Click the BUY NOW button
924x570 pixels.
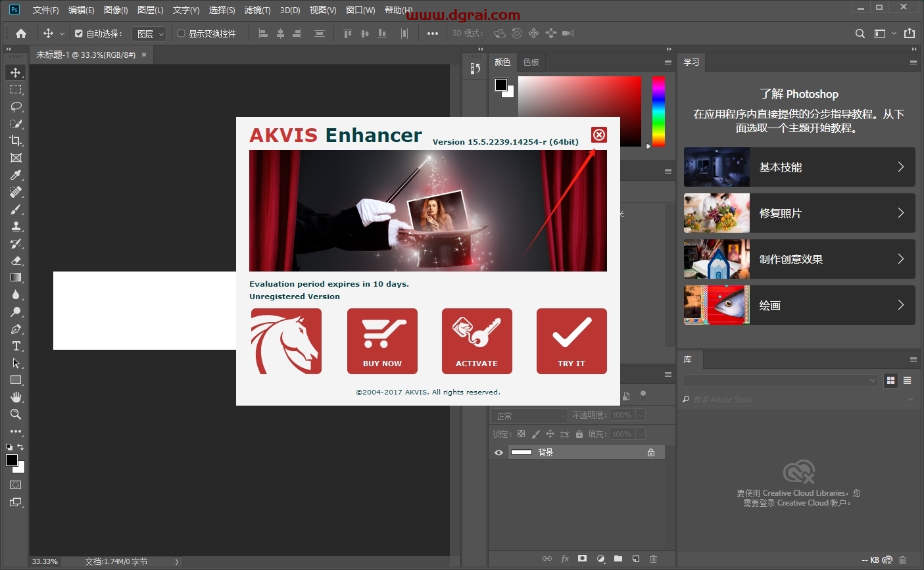coord(382,341)
